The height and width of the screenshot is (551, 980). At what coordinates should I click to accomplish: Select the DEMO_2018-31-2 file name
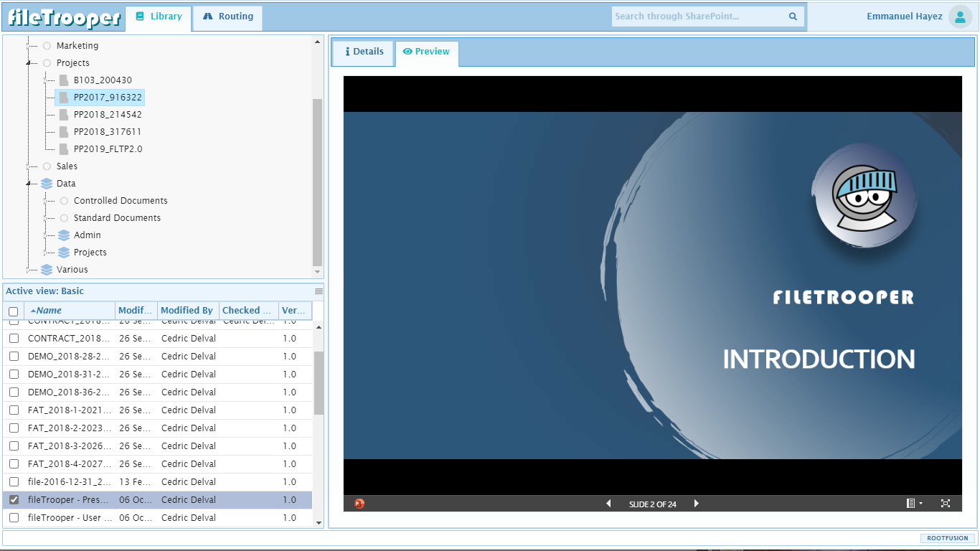click(69, 375)
